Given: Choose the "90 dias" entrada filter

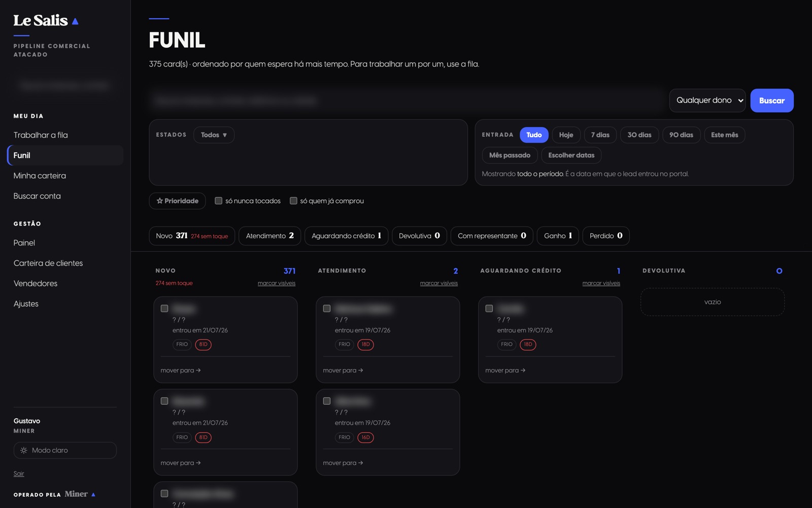Looking at the screenshot, I should click(681, 135).
